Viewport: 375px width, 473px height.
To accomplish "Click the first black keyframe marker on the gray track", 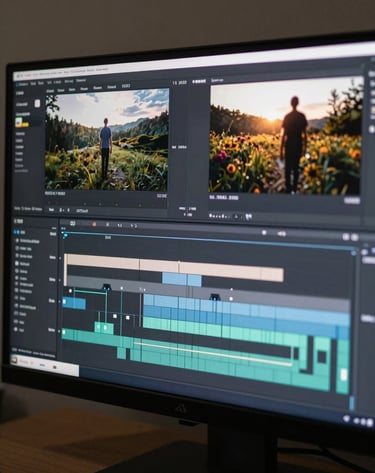I will [x=107, y=287].
